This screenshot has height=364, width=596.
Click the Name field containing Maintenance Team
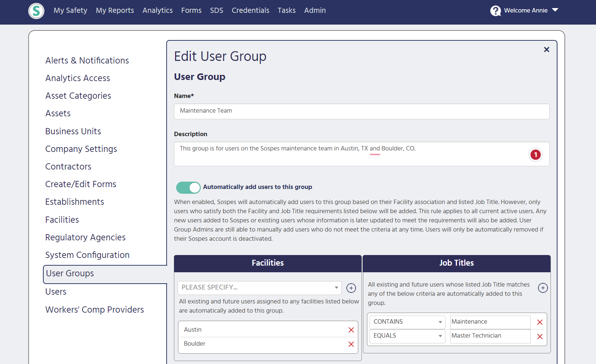click(x=361, y=111)
